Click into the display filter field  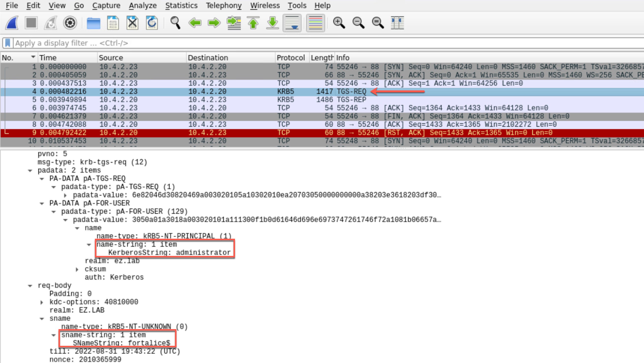[x=300, y=43]
